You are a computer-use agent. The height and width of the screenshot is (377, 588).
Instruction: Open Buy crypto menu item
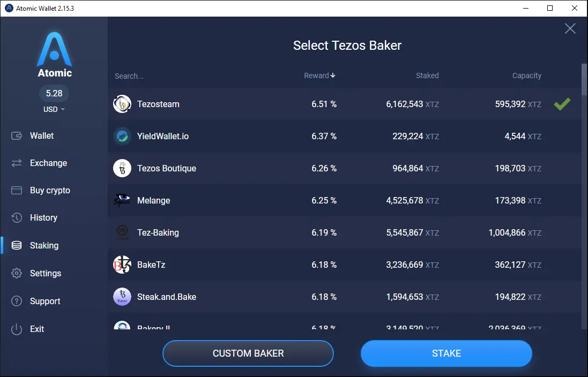click(50, 190)
